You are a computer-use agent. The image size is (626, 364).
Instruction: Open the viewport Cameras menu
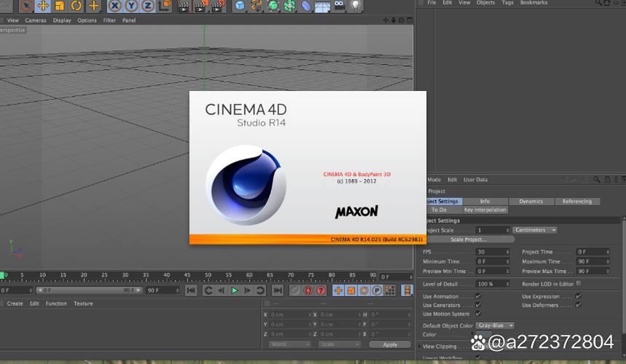click(x=36, y=20)
